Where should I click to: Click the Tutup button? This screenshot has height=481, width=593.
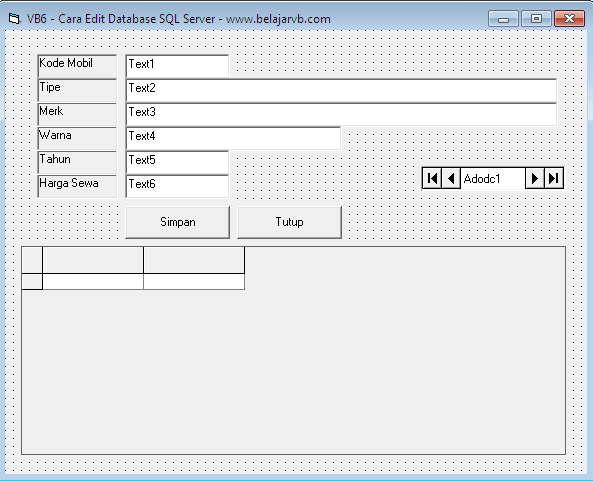[x=289, y=222]
